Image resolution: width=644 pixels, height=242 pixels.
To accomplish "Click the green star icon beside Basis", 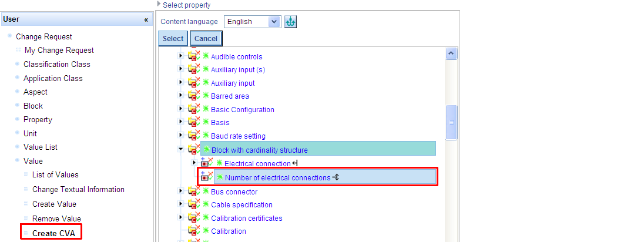I will (206, 123).
